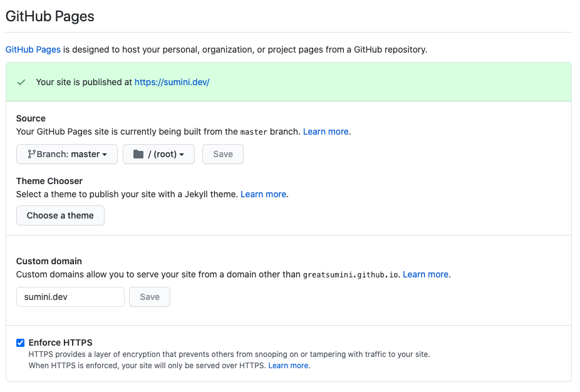Expand the / (root) folder dropdown
This screenshot has height=392, width=580.
click(158, 154)
